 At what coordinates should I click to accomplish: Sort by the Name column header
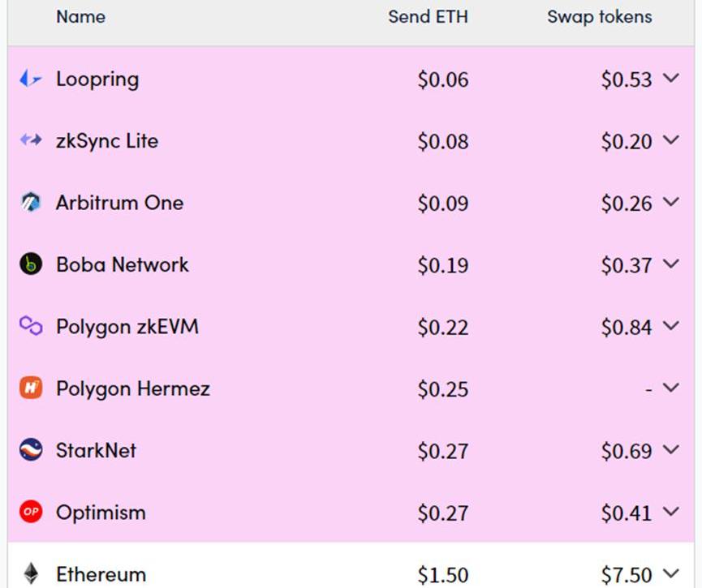tap(80, 17)
